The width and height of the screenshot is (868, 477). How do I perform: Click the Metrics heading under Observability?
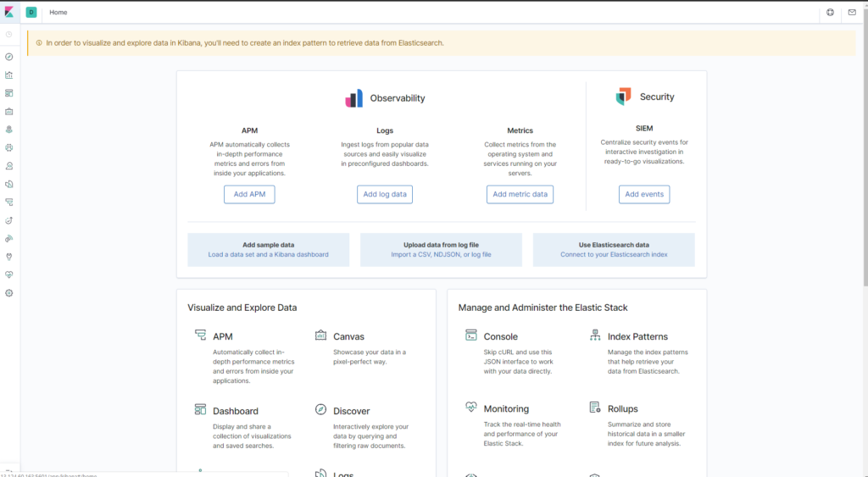pos(520,130)
